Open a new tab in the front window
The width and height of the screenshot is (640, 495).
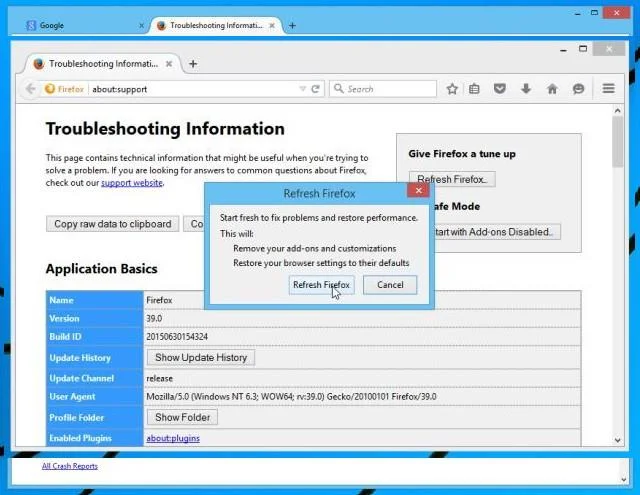click(x=193, y=64)
